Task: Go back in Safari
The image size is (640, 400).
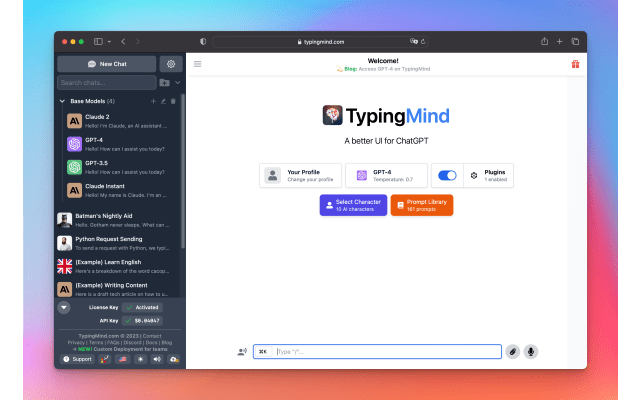Action: click(123, 42)
